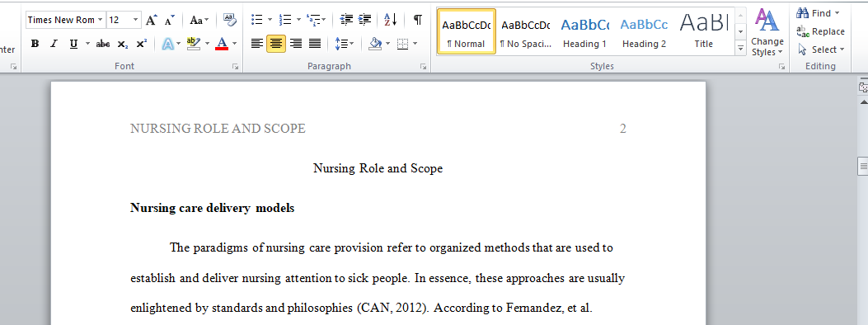Image resolution: width=868 pixels, height=325 pixels.
Task: Open the Change Case Aa dropdown
Action: [199, 20]
